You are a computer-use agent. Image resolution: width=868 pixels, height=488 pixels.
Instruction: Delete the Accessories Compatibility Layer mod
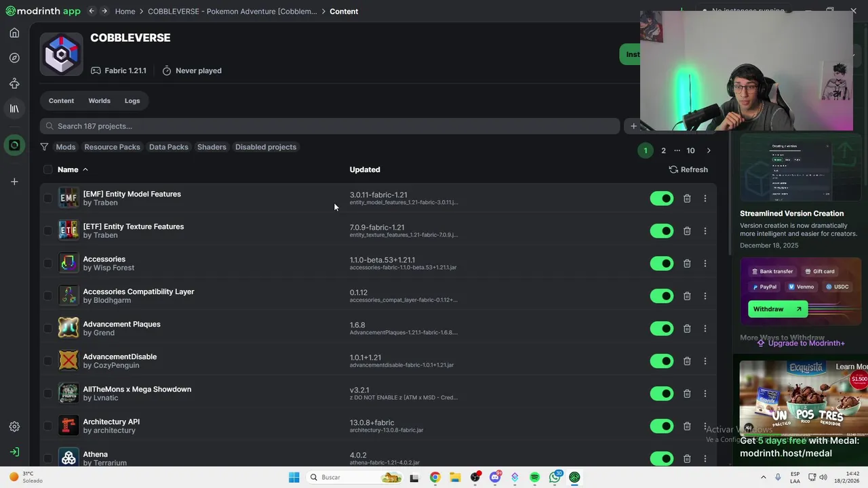click(x=687, y=296)
